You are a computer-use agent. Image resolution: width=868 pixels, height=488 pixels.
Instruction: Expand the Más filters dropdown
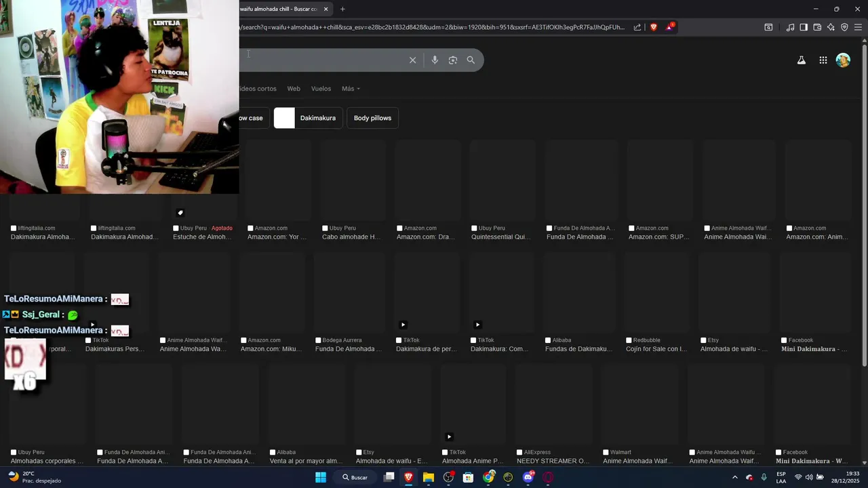point(351,89)
